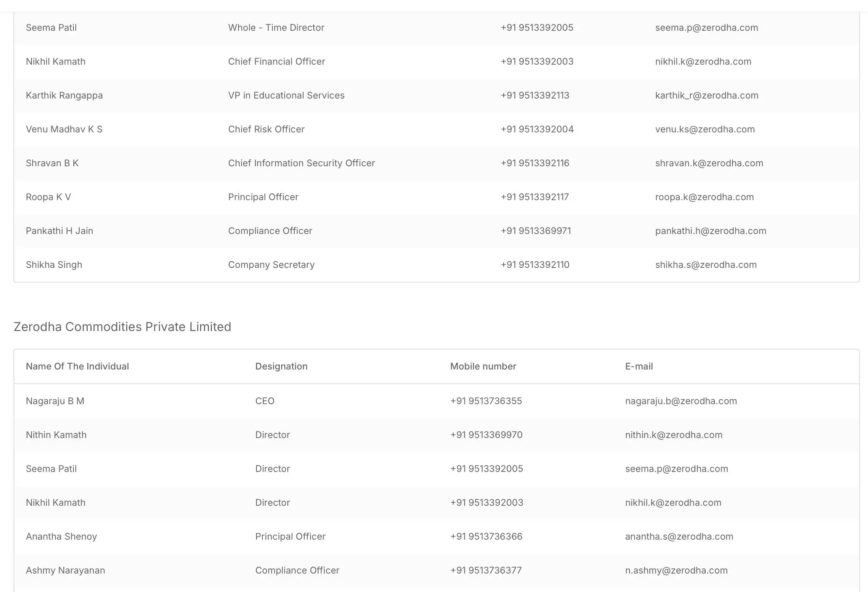Screen dimensions: 868x592
Task: Click the mobile number +91 9513392113
Action: (535, 95)
